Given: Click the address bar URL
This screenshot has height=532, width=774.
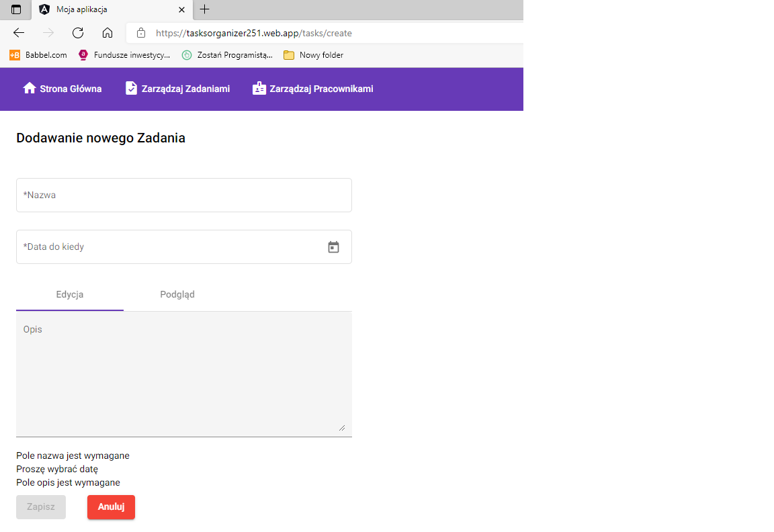Looking at the screenshot, I should pyautogui.click(x=254, y=33).
